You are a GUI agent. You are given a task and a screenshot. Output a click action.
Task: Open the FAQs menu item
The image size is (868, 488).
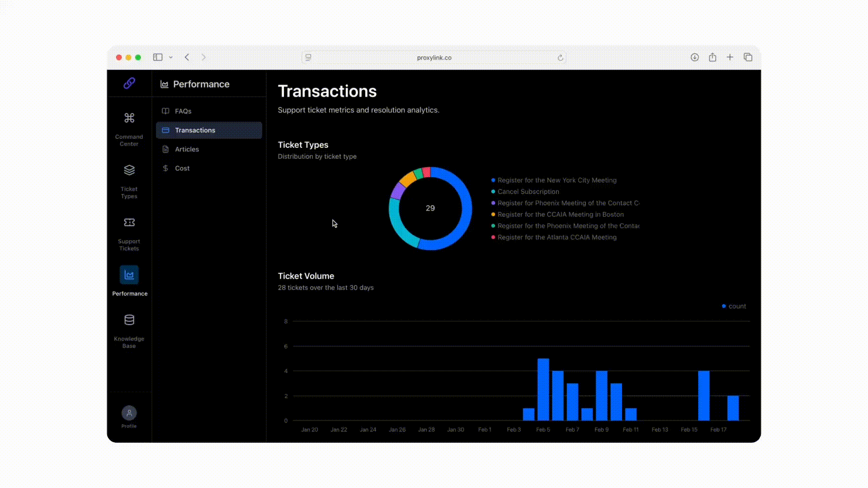pyautogui.click(x=183, y=111)
